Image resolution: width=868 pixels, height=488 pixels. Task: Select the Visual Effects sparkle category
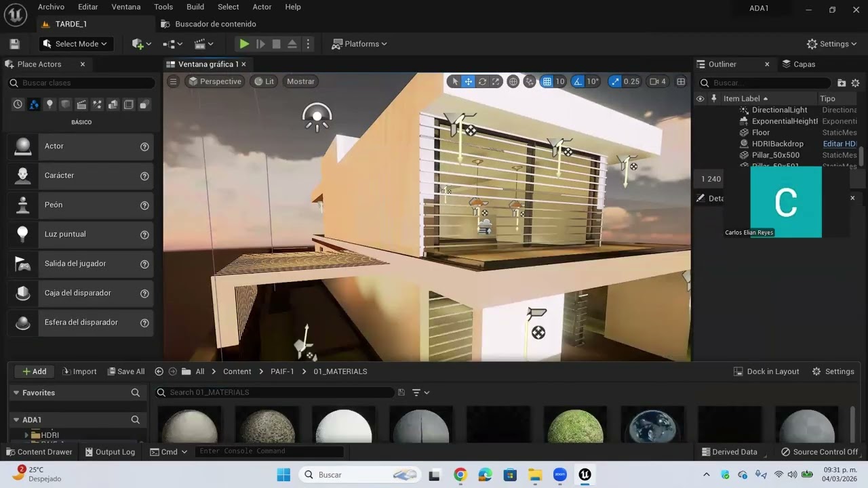click(97, 104)
